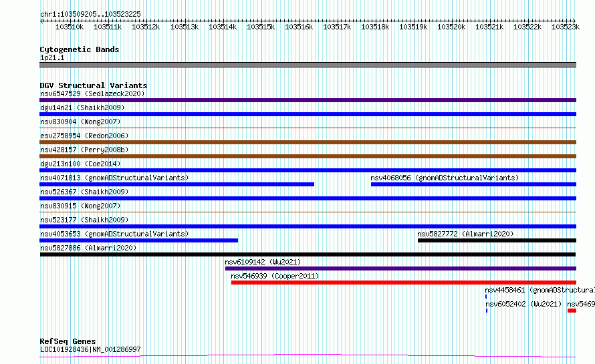
Task: Click the brown bar under nsv428157
Action: coord(308,156)
